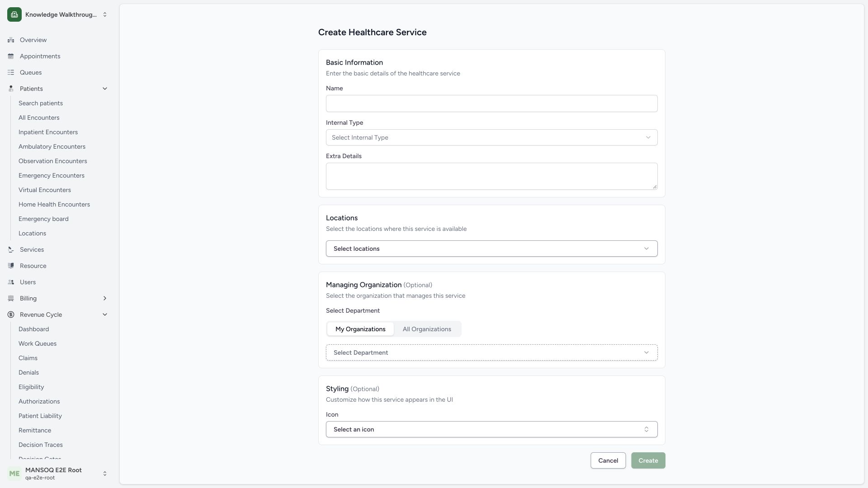The width and height of the screenshot is (868, 488).
Task: Open the Select Internal Type dropdown
Action: click(x=491, y=137)
